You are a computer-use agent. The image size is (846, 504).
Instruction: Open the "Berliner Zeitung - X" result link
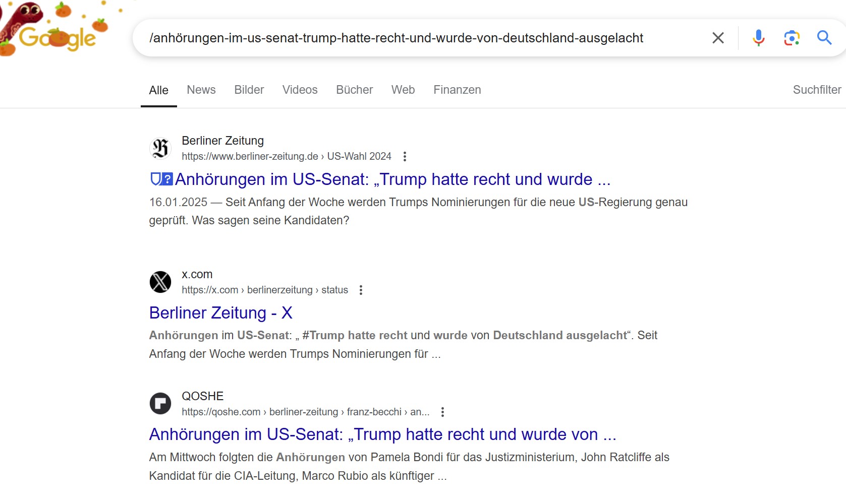[221, 313]
